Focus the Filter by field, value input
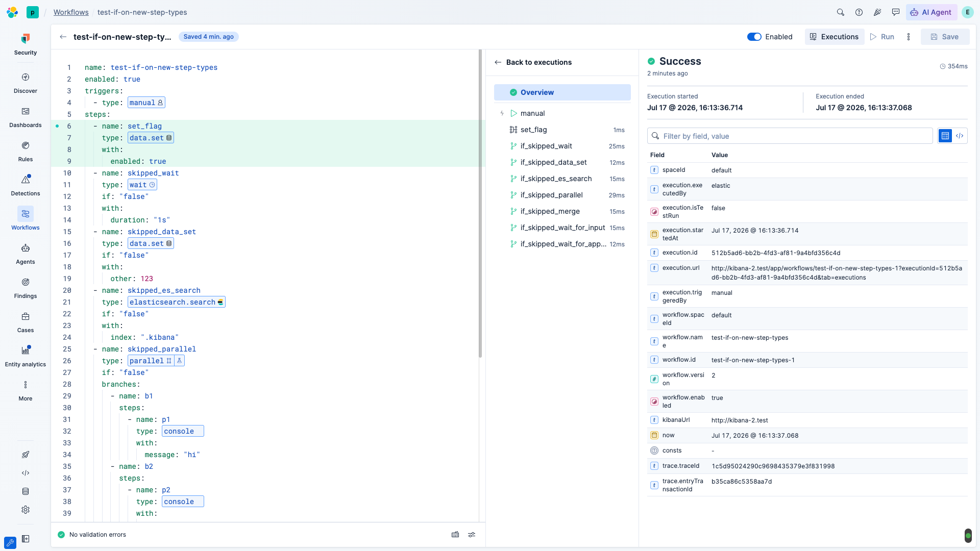This screenshot has height=551, width=980. pos(790,136)
